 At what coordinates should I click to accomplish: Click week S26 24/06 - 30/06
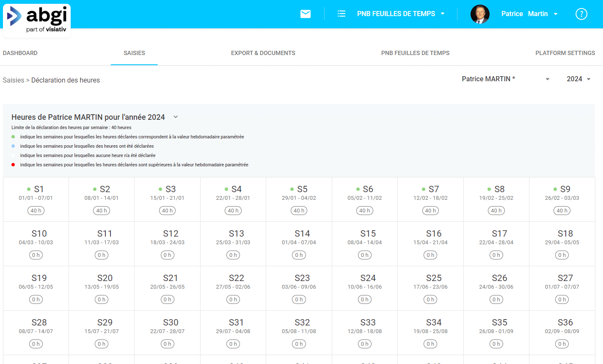[496, 287]
